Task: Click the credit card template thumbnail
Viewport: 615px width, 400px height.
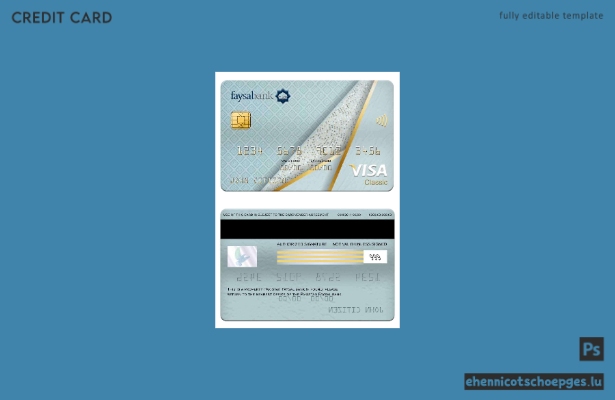Action: click(x=308, y=200)
